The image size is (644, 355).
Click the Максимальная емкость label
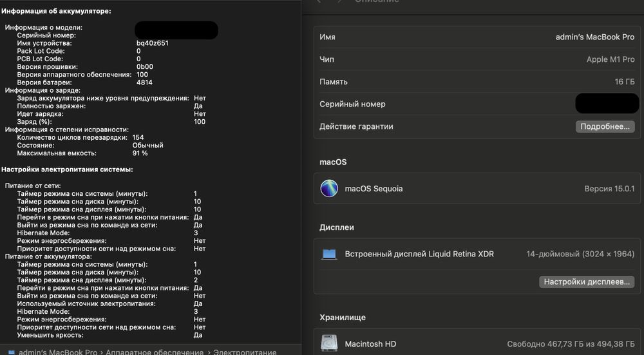(56, 153)
